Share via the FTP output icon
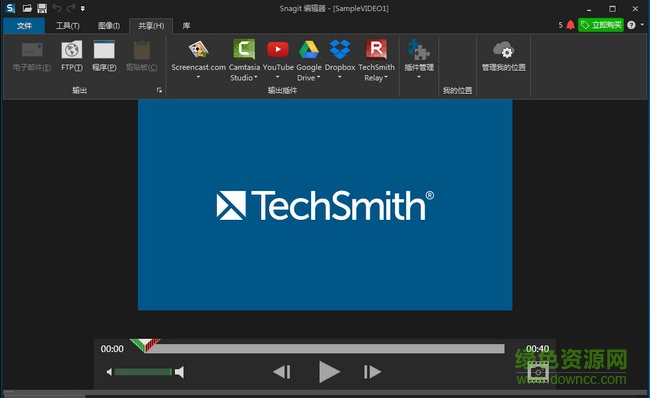 click(x=72, y=56)
